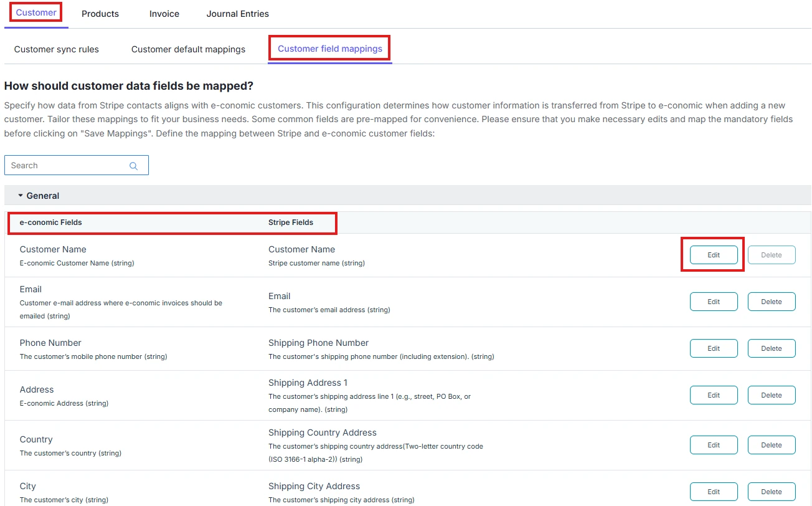The image size is (812, 506).
Task: Switch to the Products tab
Action: (x=100, y=13)
